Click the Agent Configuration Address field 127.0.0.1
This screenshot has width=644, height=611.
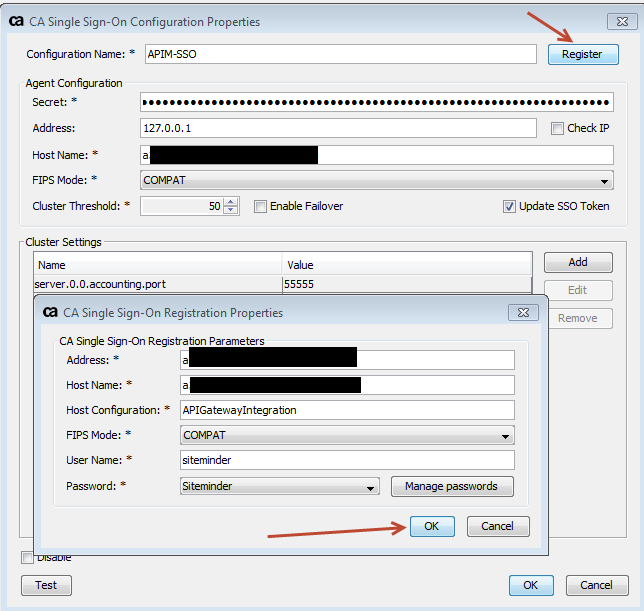click(x=338, y=128)
